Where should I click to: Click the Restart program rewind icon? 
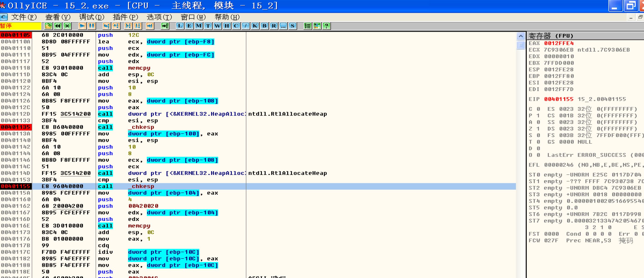(x=58, y=26)
